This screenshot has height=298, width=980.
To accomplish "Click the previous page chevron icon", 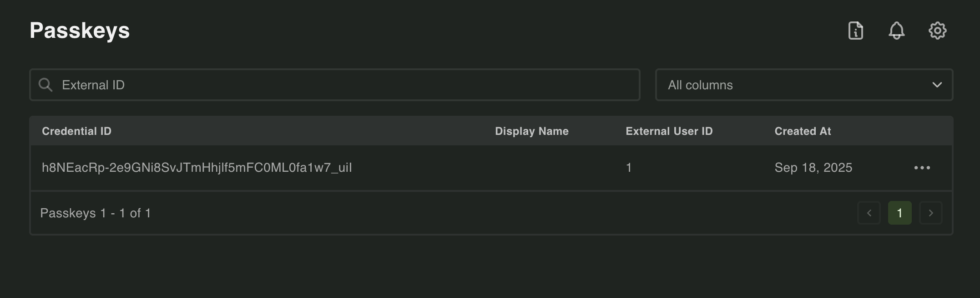I will point(869,213).
